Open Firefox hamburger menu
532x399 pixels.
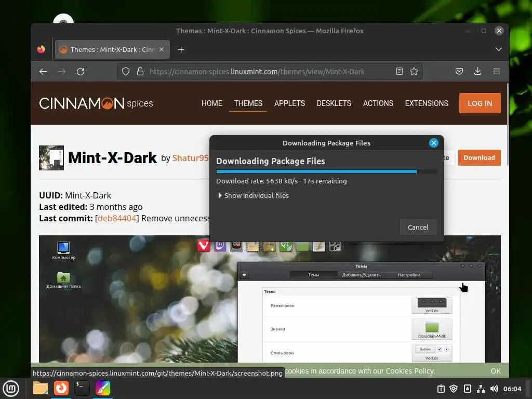496,71
